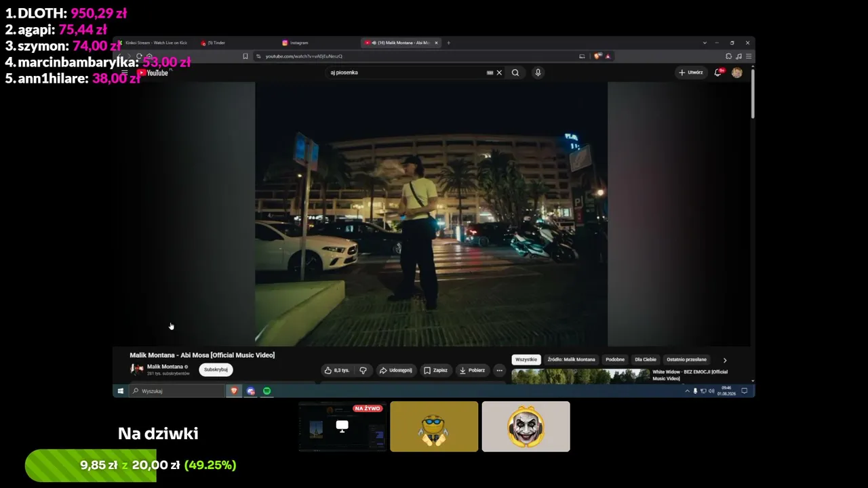Like the video with 8,3 tys. button

pyautogui.click(x=337, y=370)
